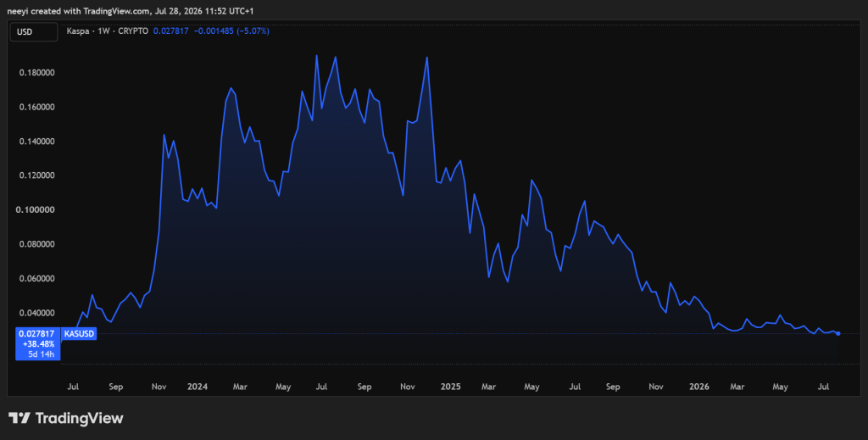The height and width of the screenshot is (440, 868).
Task: Click the −0.001485 (−5.07%) change value
Action: click(x=231, y=31)
